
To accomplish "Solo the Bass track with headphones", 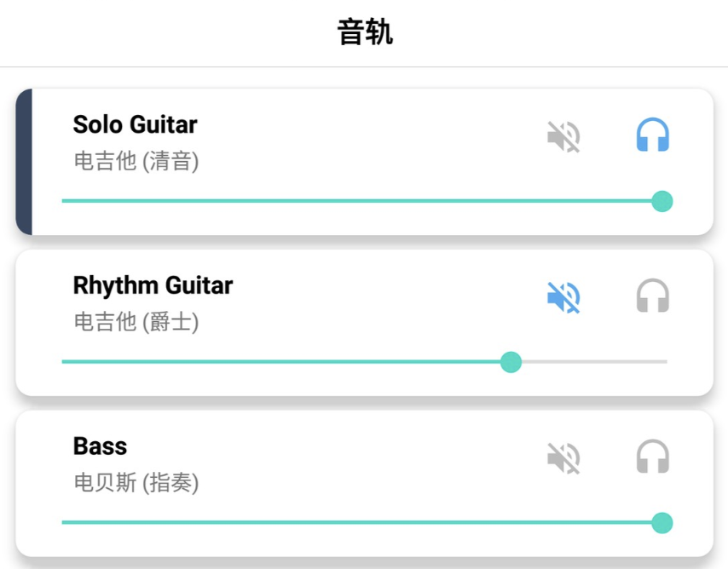I will point(653,457).
